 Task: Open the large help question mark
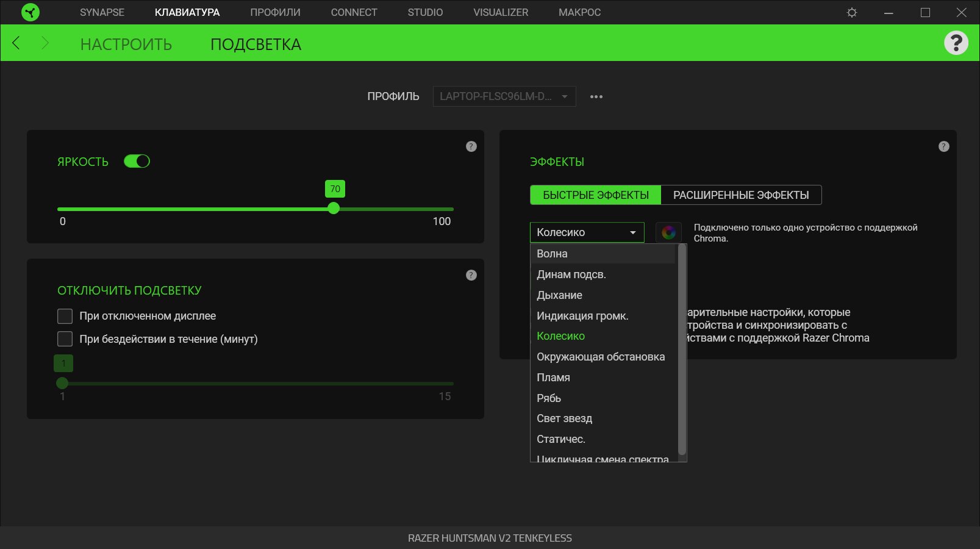tap(956, 43)
